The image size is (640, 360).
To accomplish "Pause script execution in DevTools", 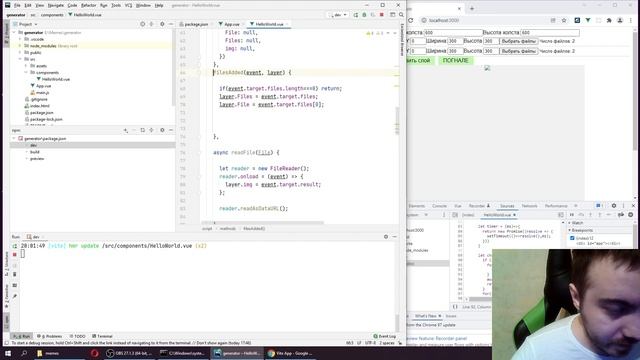I will (x=572, y=215).
